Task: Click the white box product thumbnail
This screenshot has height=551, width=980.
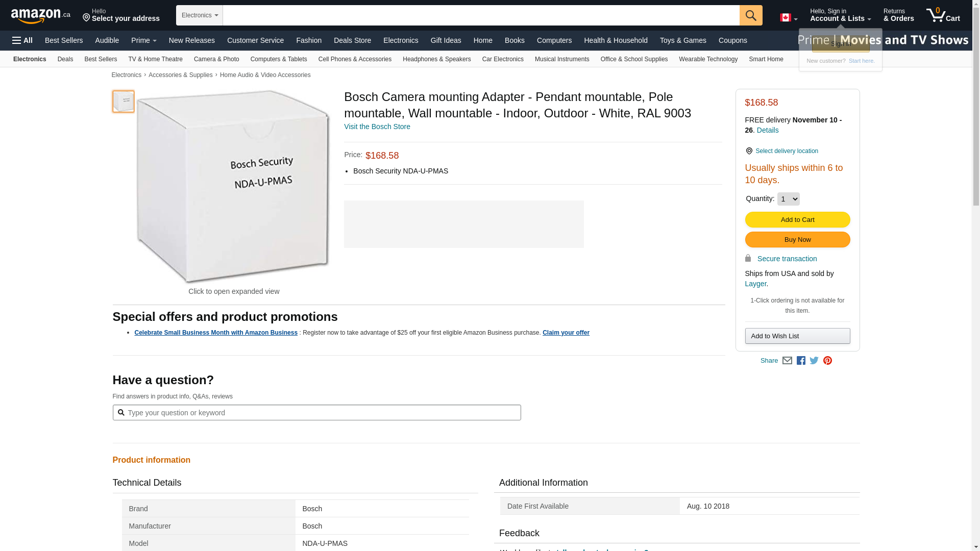Action: [124, 102]
